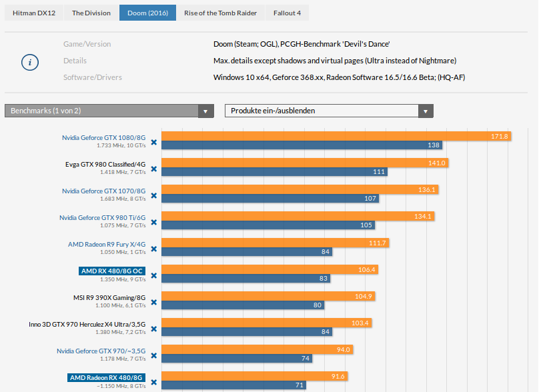Screen dimensions: 553x392
Task: Open Produkte ein-/ausblenden dropdown
Action: [329, 111]
